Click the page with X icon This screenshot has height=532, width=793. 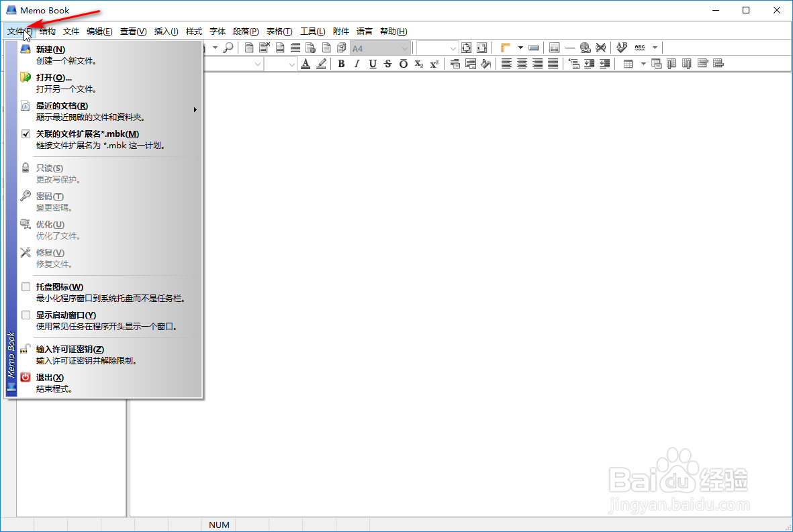pos(265,48)
